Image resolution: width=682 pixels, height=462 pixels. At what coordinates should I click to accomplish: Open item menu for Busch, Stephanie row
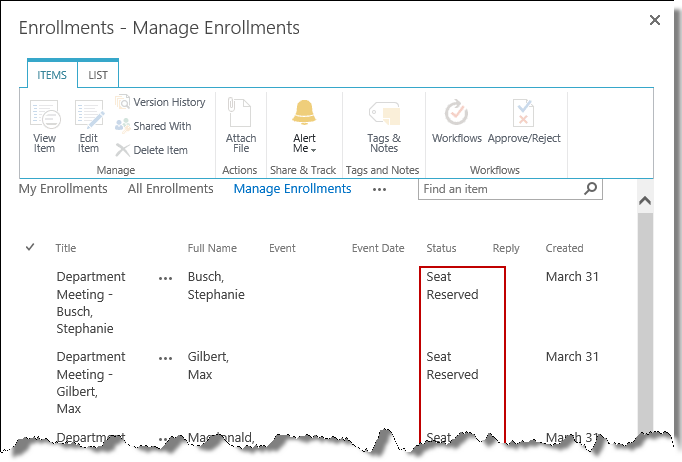[165, 278]
